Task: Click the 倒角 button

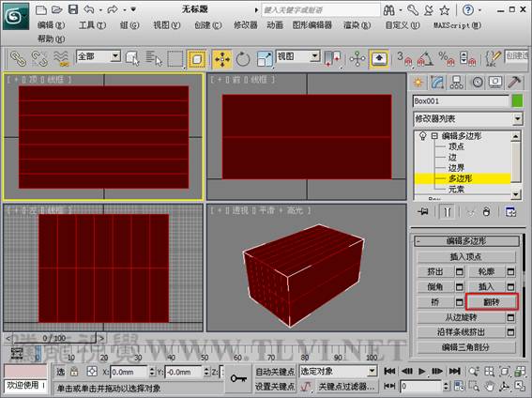Action: (435, 286)
